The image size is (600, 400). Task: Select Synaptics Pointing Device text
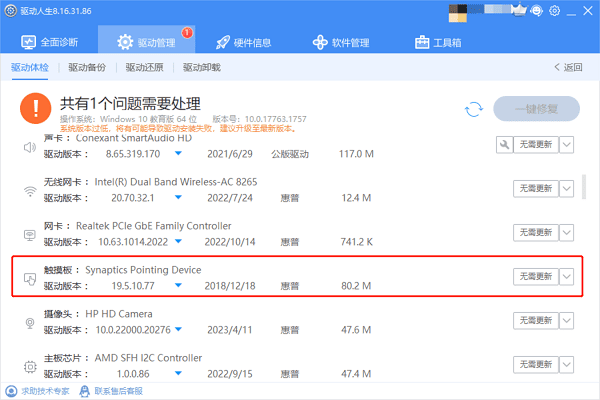coord(143,270)
